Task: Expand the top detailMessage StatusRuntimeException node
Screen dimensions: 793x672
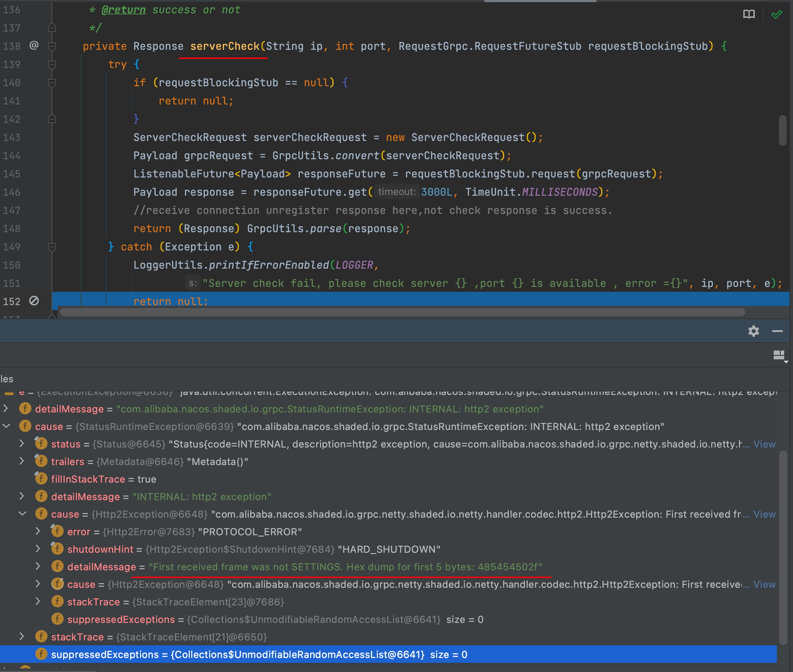Action: [x=6, y=408]
